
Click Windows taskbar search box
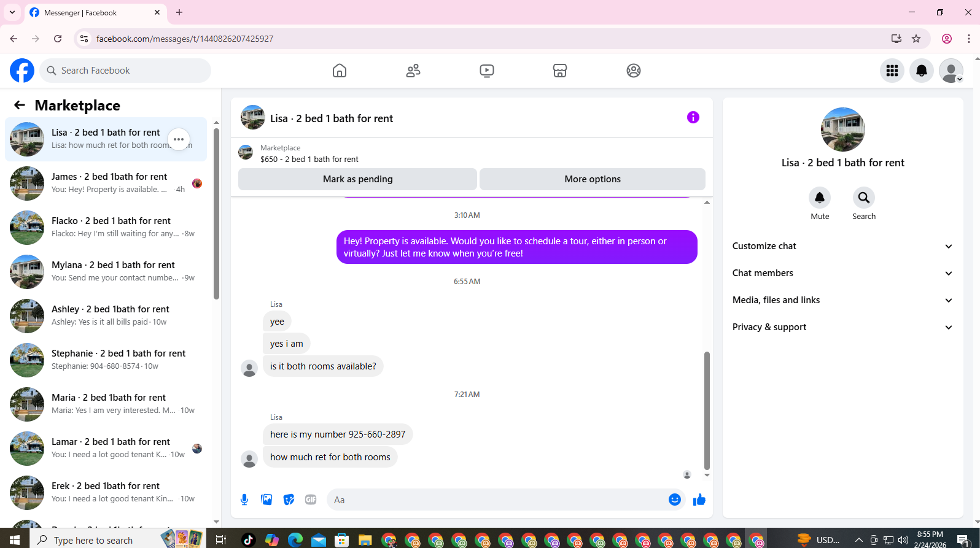[117, 540]
